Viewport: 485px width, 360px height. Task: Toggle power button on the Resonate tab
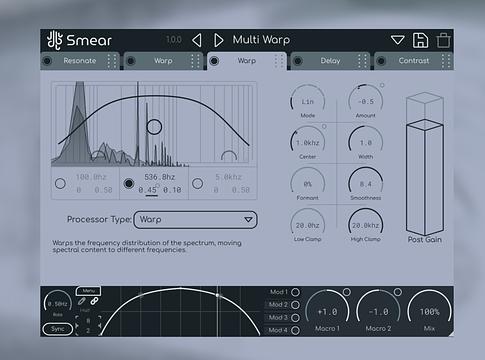(x=47, y=61)
